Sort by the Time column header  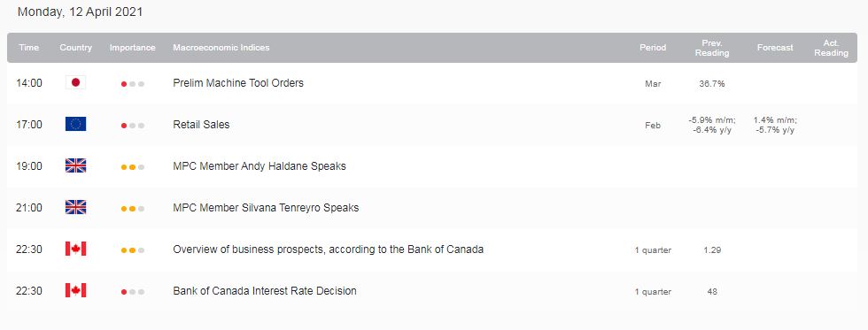point(28,48)
